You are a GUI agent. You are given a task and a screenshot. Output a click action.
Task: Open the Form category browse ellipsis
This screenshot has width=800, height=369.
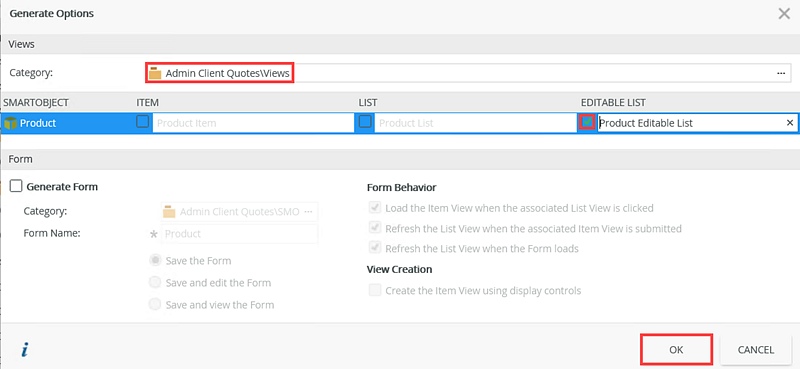click(x=308, y=211)
